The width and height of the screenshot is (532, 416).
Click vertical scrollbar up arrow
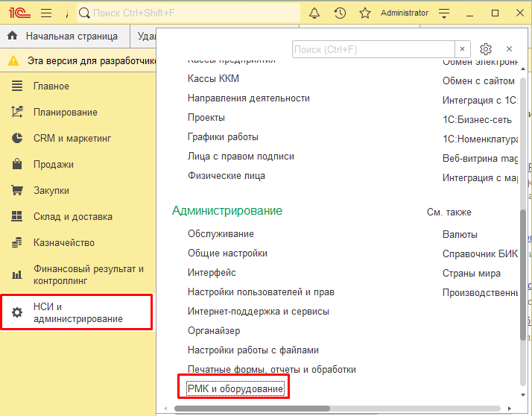tap(523, 69)
